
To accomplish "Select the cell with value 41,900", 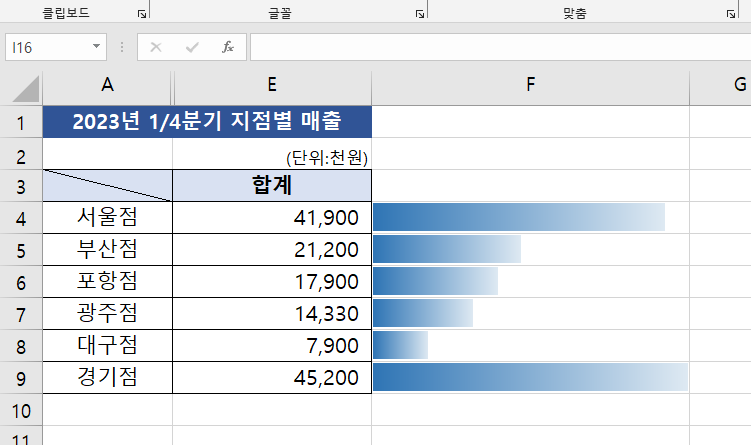I will 272,218.
